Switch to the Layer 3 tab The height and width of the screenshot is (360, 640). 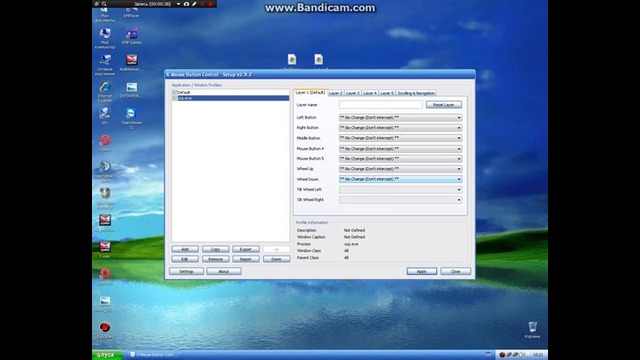pos(353,93)
